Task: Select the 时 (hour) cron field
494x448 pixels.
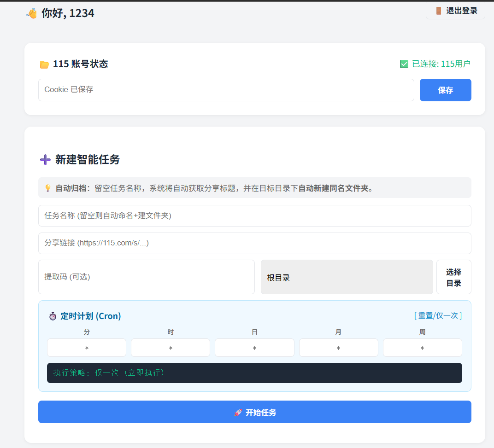Action: pyautogui.click(x=171, y=348)
